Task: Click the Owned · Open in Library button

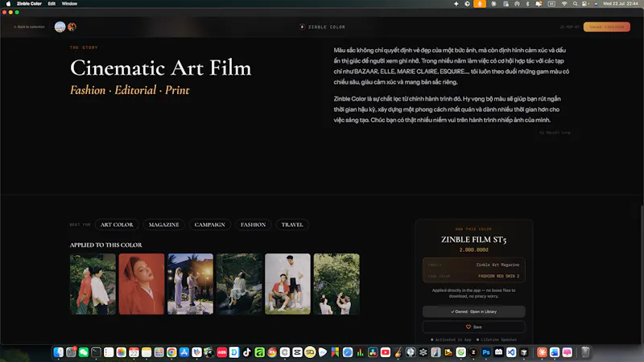Action: (474, 311)
